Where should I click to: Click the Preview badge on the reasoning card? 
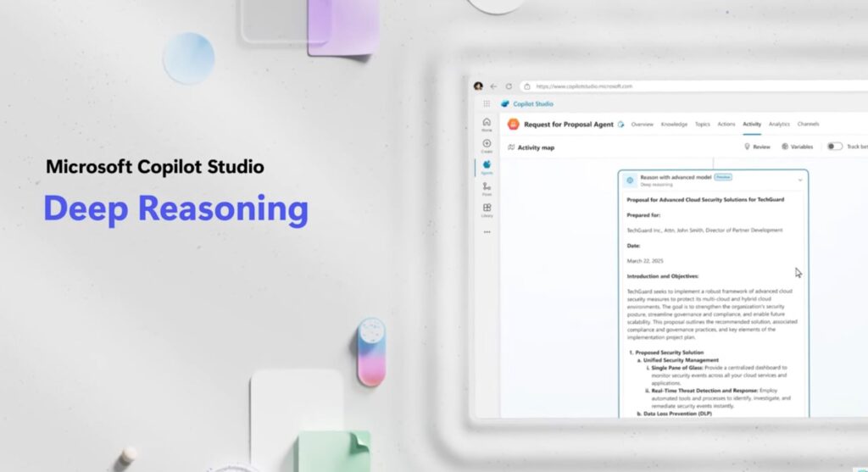(x=723, y=177)
